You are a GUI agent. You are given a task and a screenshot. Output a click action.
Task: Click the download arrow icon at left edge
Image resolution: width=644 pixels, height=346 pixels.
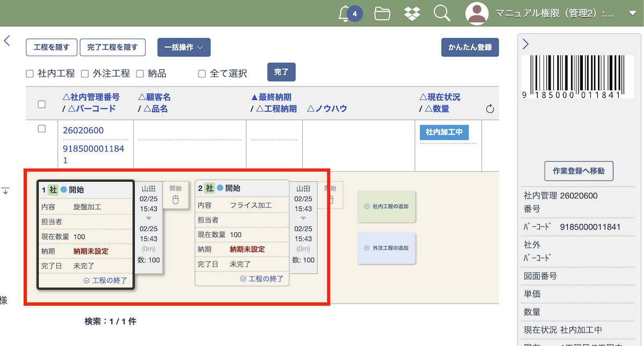click(x=5, y=191)
